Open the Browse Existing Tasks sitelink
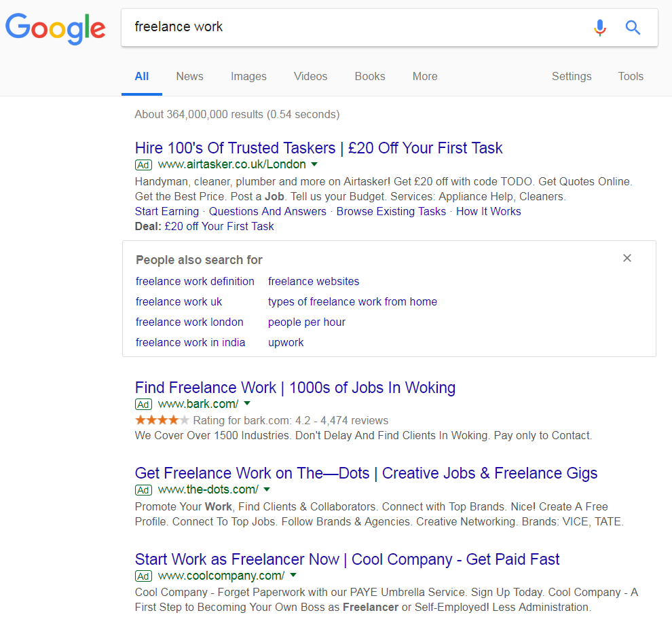Image resolution: width=672 pixels, height=634 pixels. pyautogui.click(x=391, y=211)
